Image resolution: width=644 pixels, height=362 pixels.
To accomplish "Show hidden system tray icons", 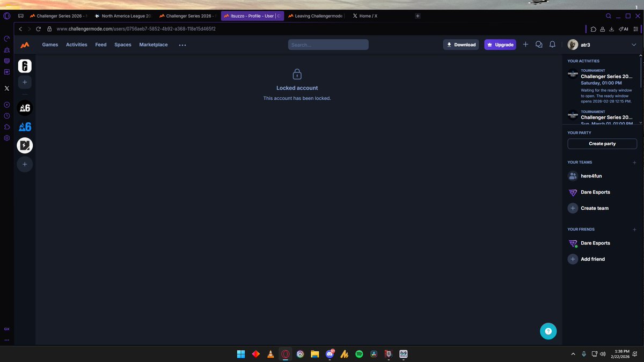I will tap(574, 354).
